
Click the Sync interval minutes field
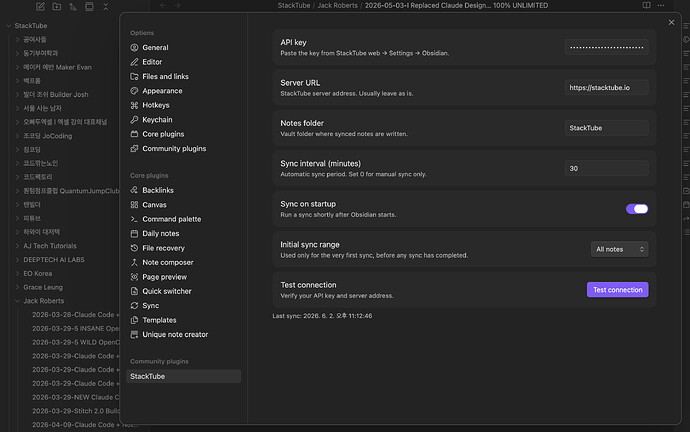pyautogui.click(x=606, y=168)
